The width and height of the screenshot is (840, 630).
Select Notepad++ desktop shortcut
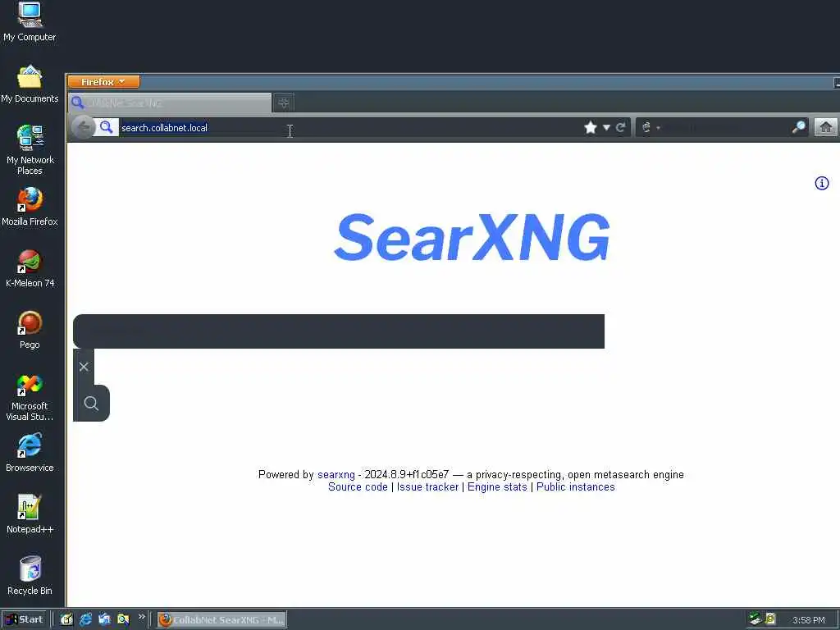coord(30,514)
